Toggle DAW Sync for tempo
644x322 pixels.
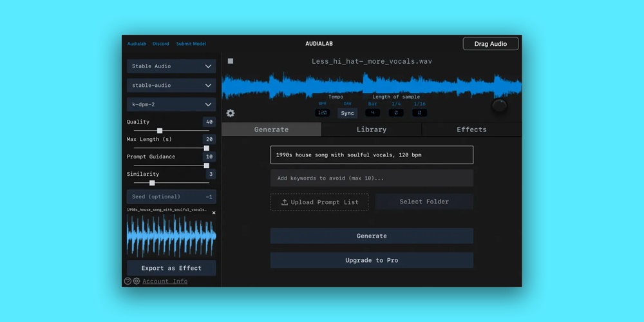(x=347, y=113)
